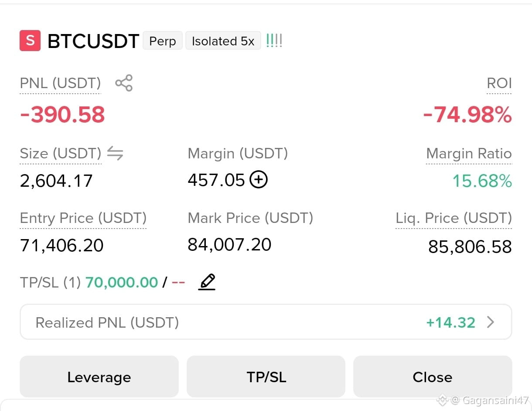Close the BTCUSDT position
The image size is (532, 411).
click(433, 377)
